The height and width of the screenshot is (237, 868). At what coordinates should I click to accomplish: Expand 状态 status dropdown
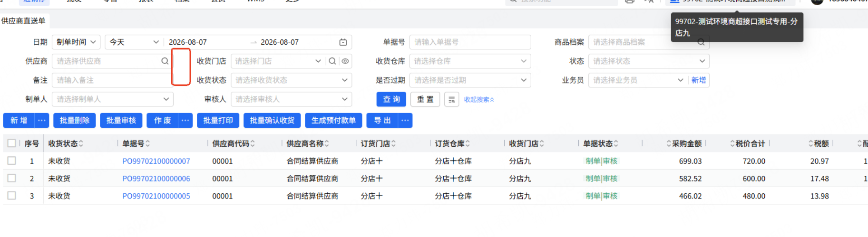pos(702,61)
